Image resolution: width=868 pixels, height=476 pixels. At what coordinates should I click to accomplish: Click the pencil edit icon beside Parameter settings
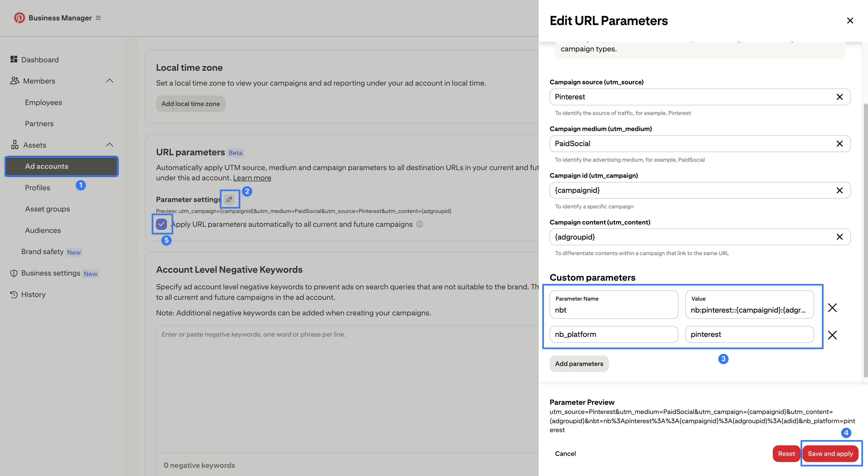[x=229, y=199]
